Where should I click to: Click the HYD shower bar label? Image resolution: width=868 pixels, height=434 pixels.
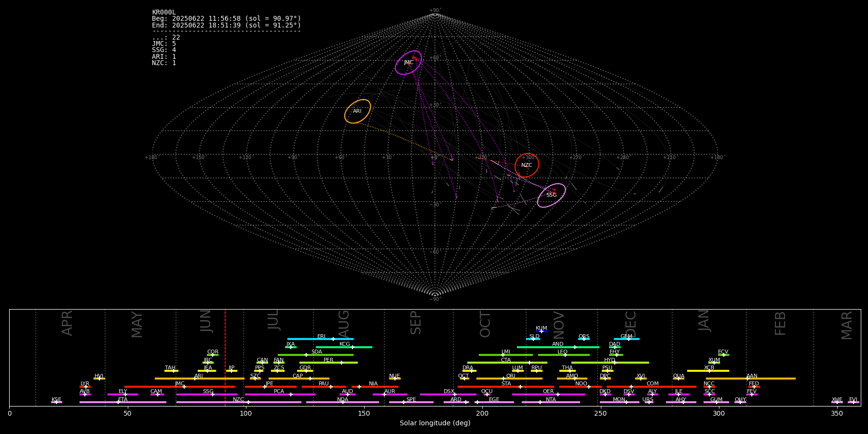(x=610, y=360)
